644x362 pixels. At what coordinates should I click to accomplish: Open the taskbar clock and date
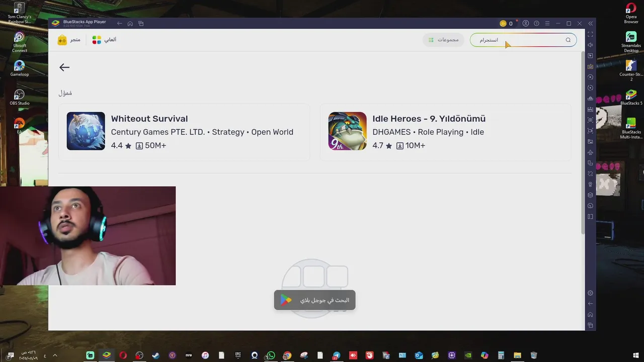click(x=29, y=355)
